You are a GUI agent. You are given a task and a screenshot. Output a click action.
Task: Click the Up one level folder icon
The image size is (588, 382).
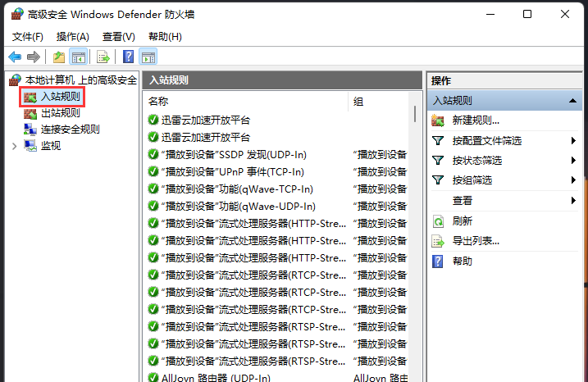click(x=58, y=57)
